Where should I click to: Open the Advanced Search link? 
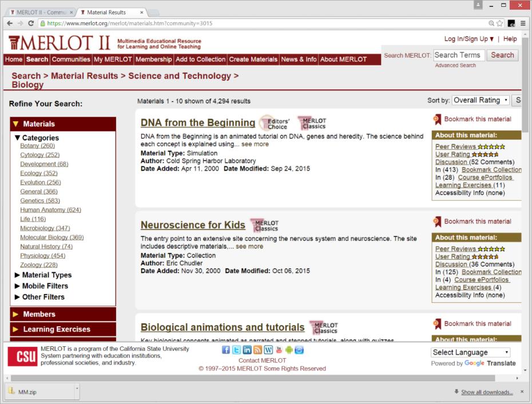455,65
